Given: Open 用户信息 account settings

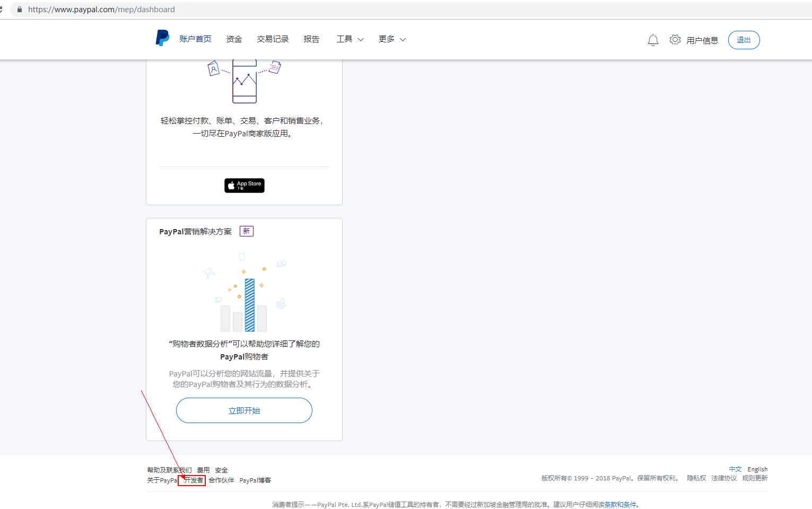Looking at the screenshot, I should (702, 40).
